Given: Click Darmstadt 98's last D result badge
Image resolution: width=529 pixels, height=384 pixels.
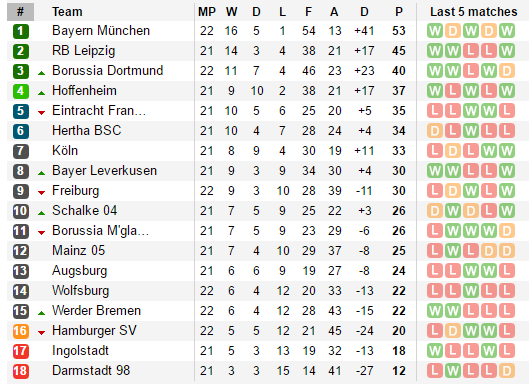Looking at the screenshot, I should (x=507, y=371).
